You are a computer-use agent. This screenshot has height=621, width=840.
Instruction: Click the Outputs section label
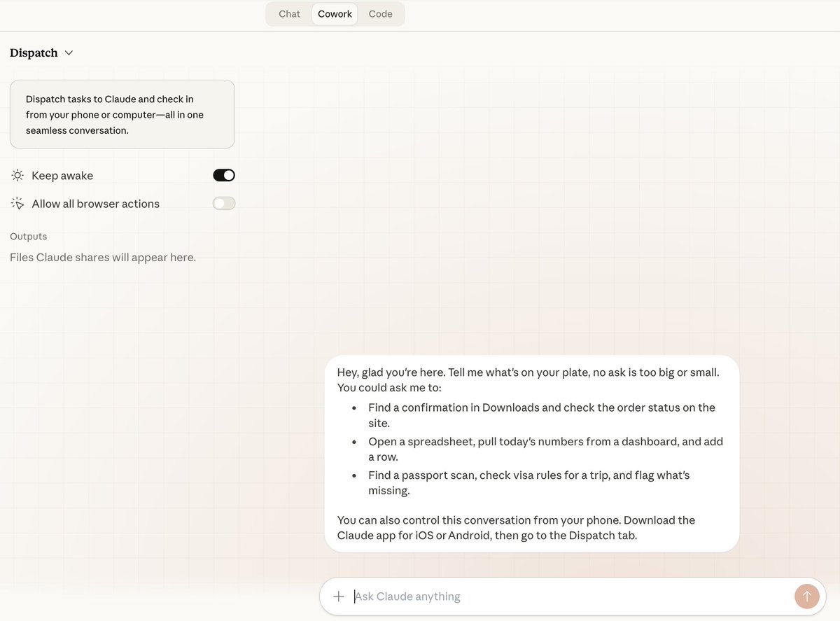[x=29, y=237]
